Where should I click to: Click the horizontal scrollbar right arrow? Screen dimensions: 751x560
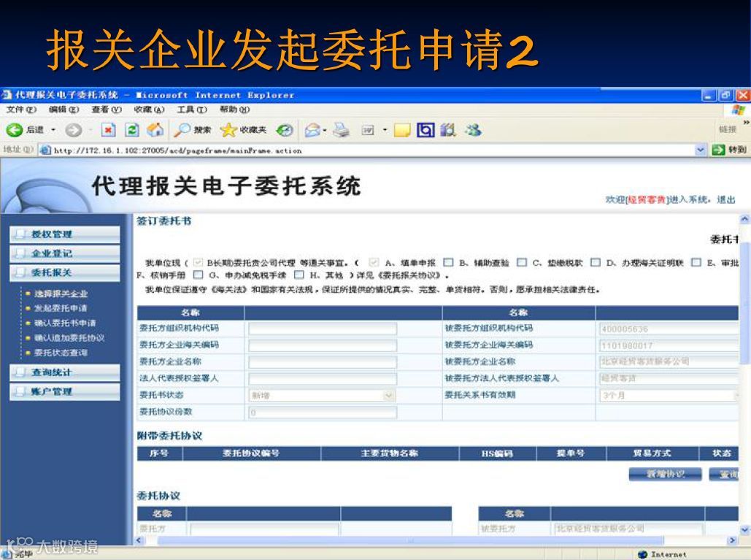click(x=732, y=540)
